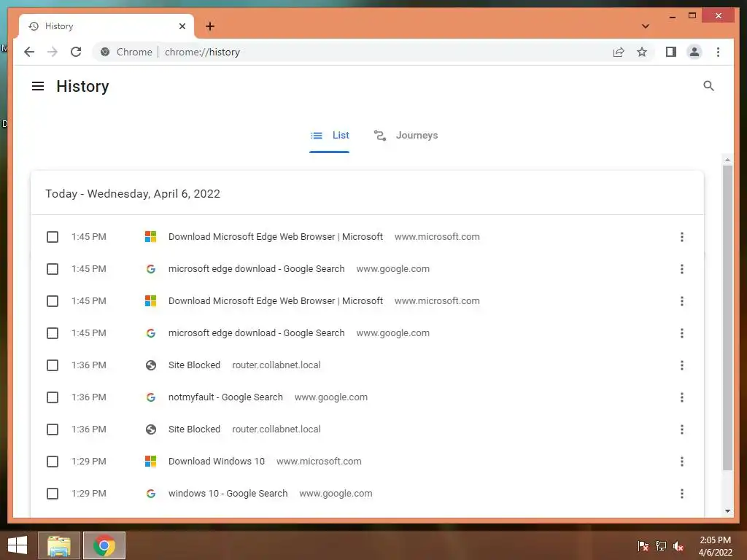The height and width of the screenshot is (560, 747).
Task: Check the notmyfault Google Search entry
Action: click(x=53, y=397)
